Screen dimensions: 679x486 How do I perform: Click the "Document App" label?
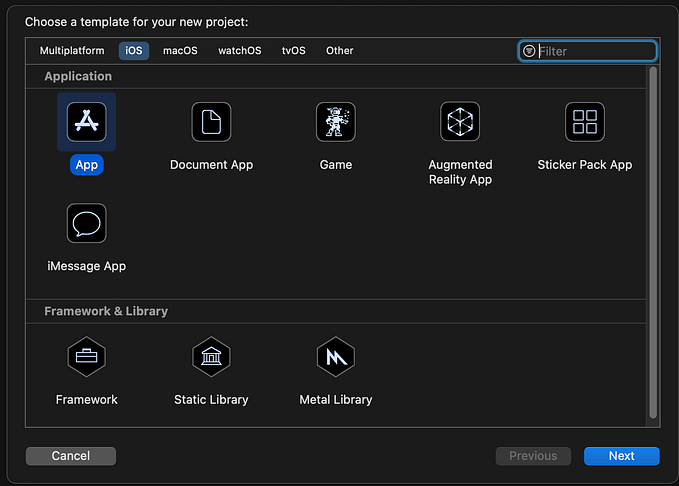coord(211,165)
